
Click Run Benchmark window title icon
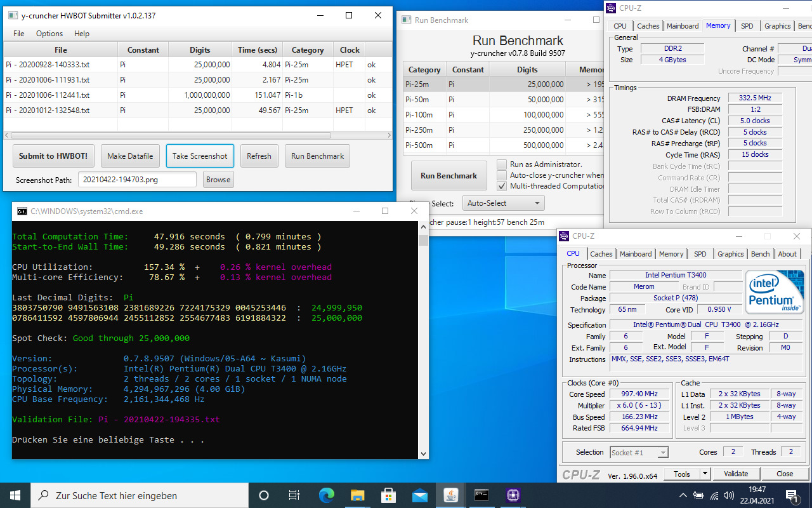[x=407, y=20]
